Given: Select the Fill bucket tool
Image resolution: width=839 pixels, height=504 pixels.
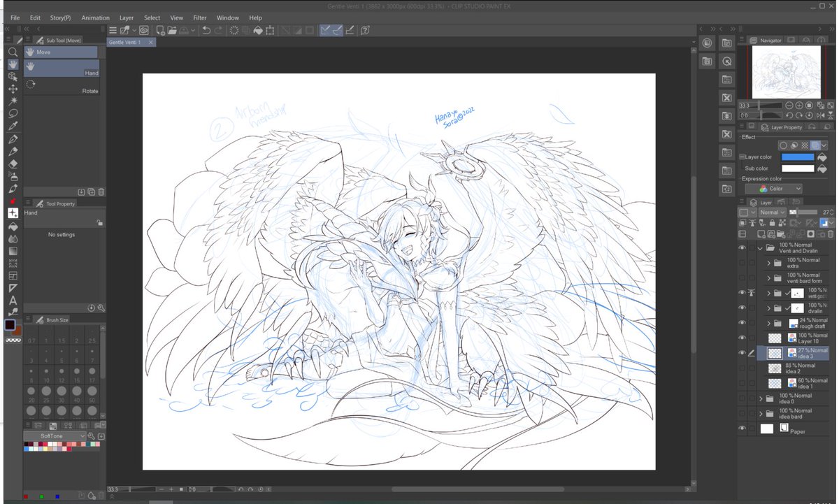Looking at the screenshot, I should tap(13, 226).
